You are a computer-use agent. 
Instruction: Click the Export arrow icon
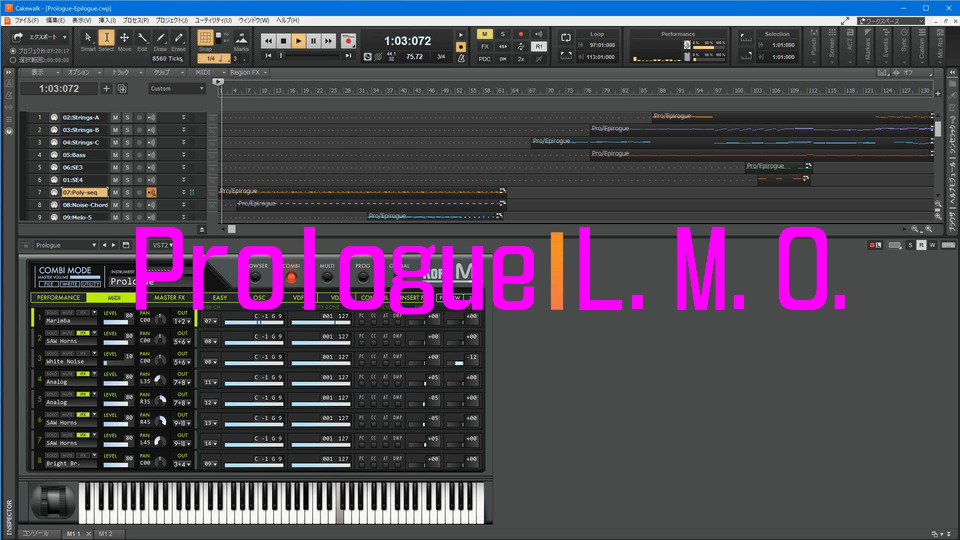click(x=18, y=37)
